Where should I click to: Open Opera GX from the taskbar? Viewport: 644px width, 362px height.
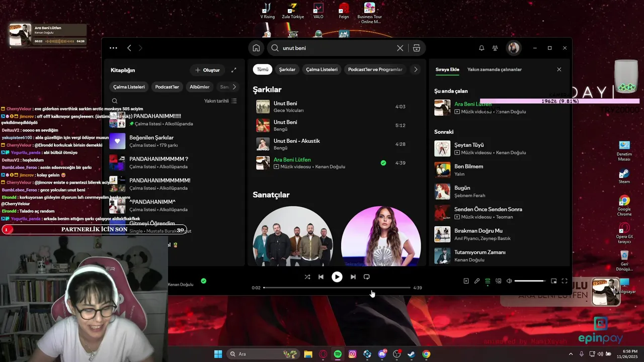pyautogui.click(x=323, y=354)
